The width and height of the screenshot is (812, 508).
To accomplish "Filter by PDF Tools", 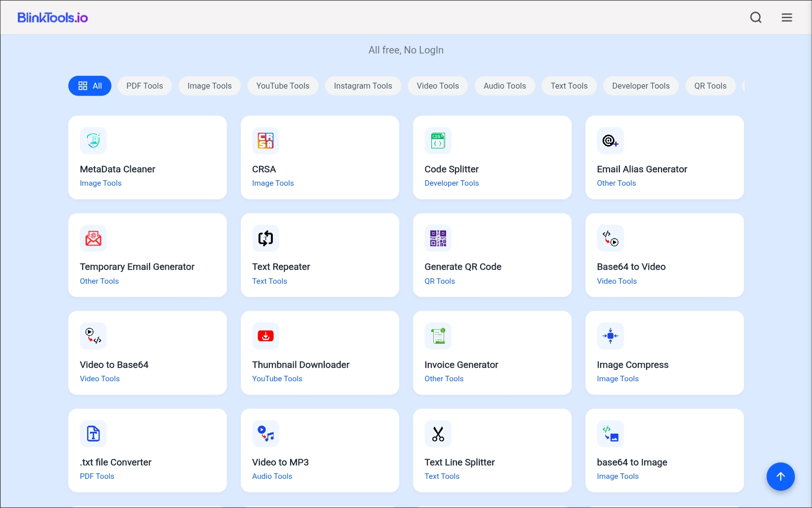I will pos(145,86).
